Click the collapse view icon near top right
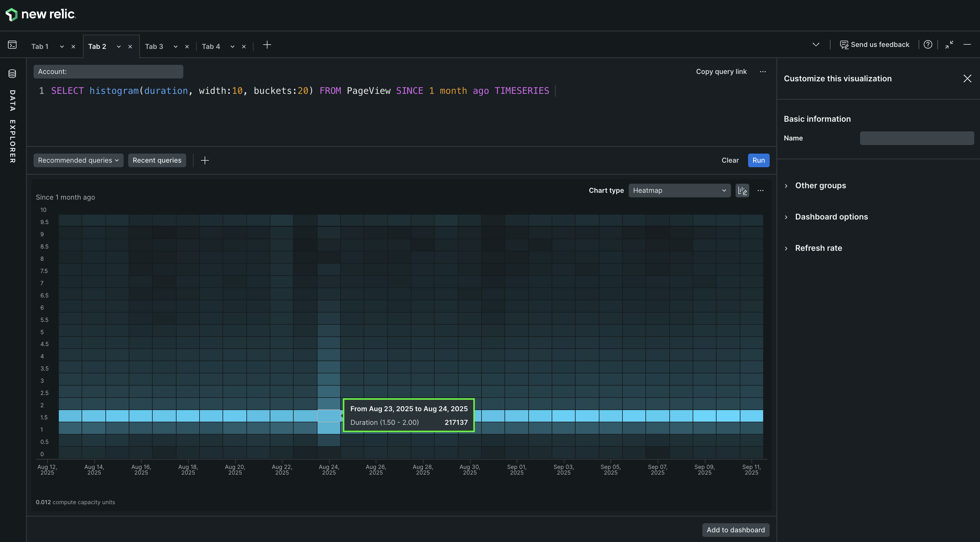Image resolution: width=980 pixels, height=542 pixels. (949, 44)
